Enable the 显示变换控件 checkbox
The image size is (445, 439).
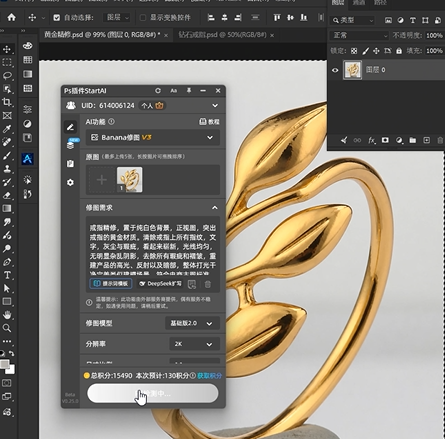click(143, 18)
